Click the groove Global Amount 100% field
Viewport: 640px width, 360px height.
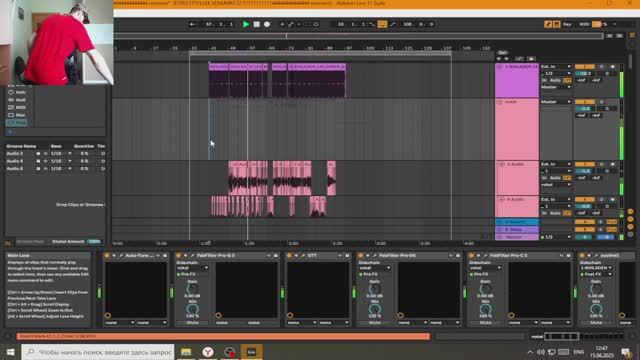click(x=94, y=242)
